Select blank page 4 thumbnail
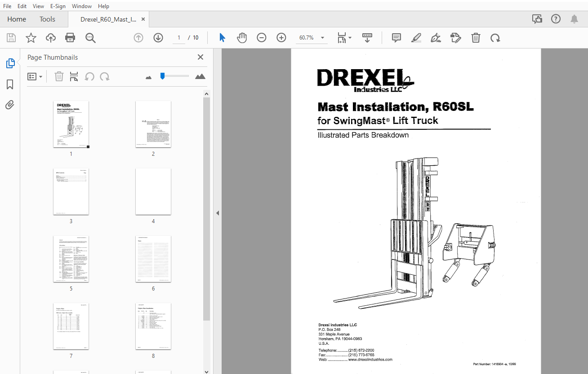The width and height of the screenshot is (588, 374). pyautogui.click(x=153, y=192)
